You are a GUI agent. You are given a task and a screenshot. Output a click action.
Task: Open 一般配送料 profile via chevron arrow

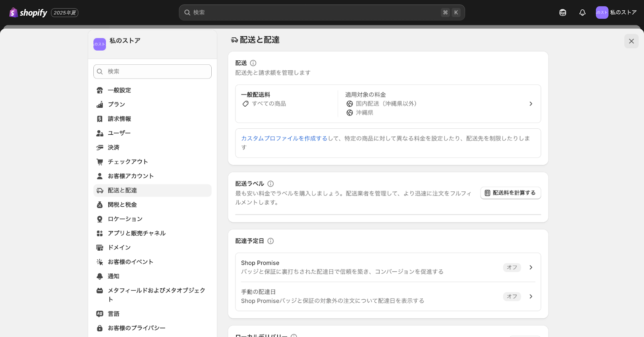[531, 104]
